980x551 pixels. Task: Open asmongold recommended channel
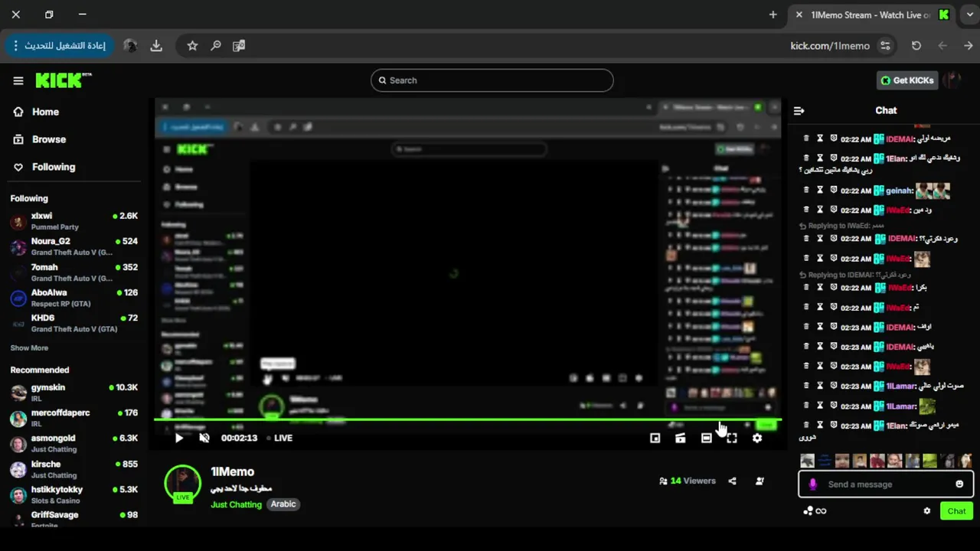coord(73,443)
